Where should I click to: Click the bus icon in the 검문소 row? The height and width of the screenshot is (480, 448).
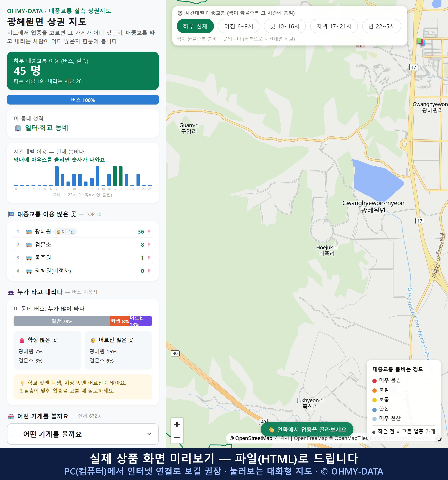tap(29, 245)
